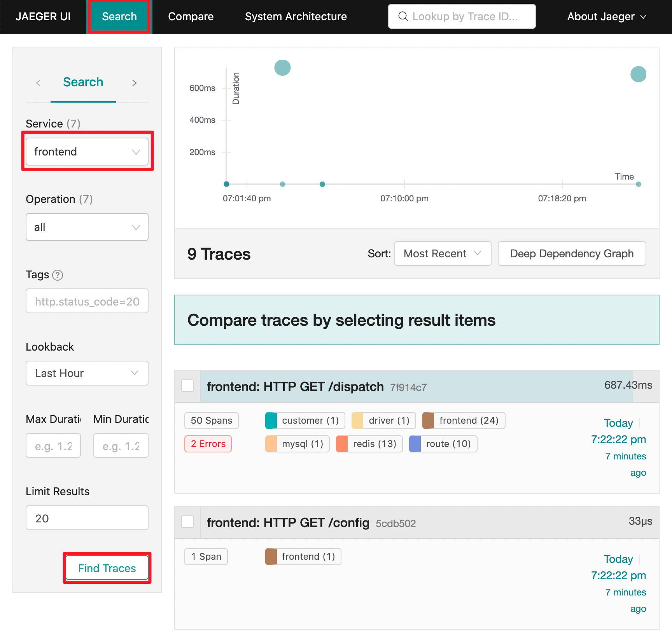Click the teal swatch of the customer (1) tag

click(271, 421)
